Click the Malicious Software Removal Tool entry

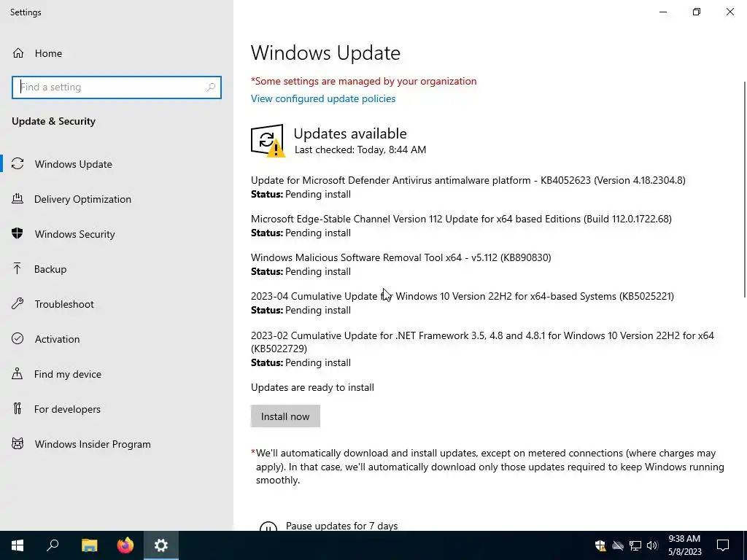click(x=401, y=257)
